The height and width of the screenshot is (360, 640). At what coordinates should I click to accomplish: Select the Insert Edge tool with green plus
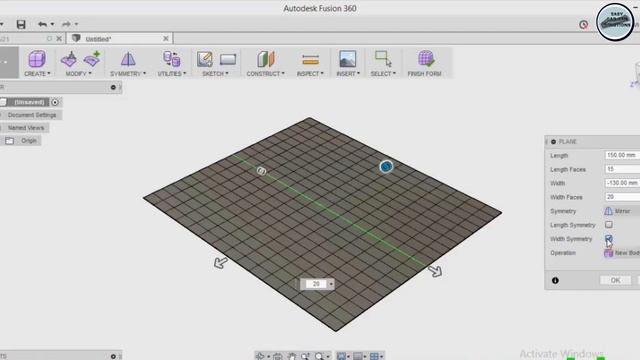tap(92, 59)
